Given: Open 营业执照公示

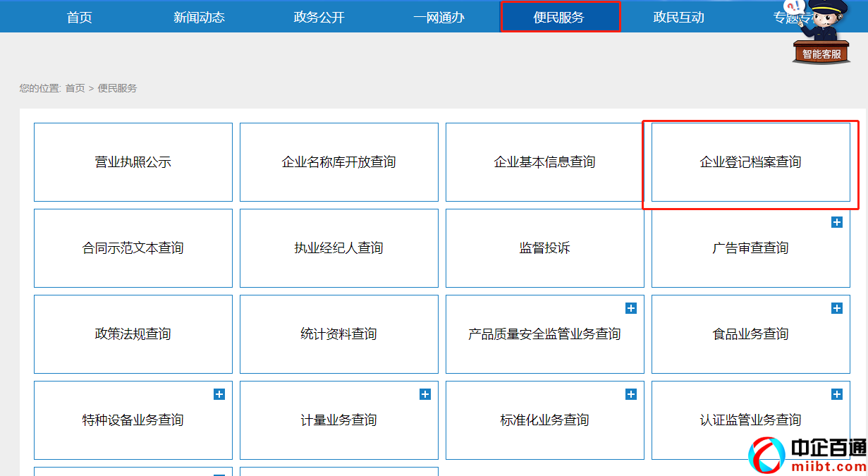Looking at the screenshot, I should (133, 162).
